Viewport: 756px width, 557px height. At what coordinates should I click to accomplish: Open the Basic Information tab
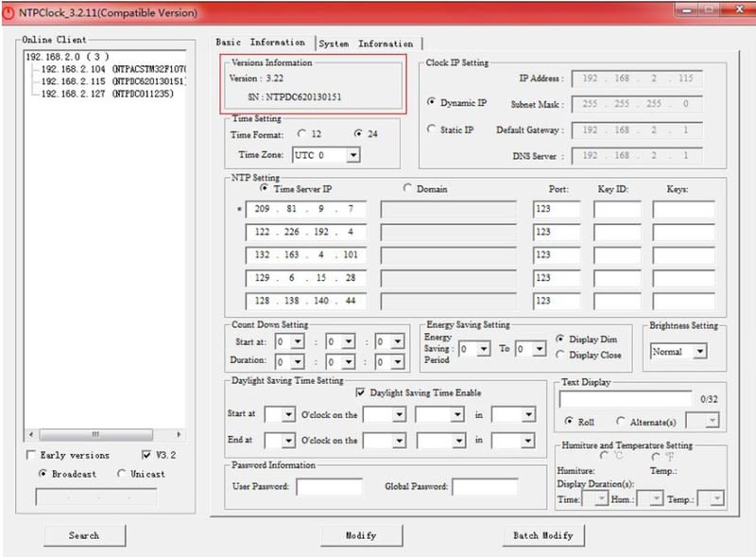point(260,43)
